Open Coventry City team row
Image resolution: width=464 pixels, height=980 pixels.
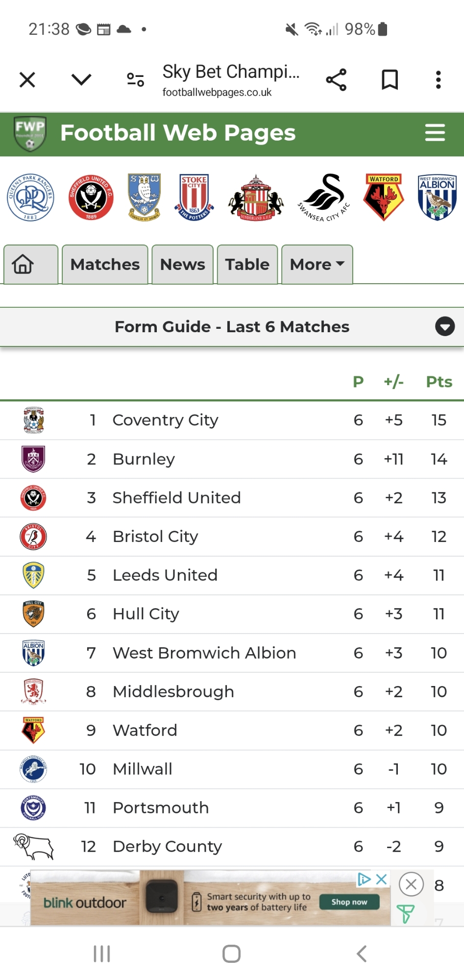tap(166, 420)
